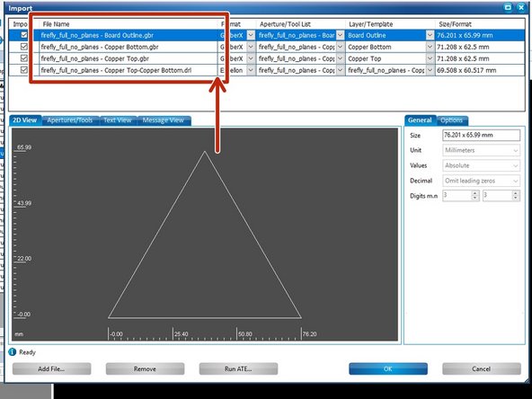Open Layer dropdown for Copper Top
The image size is (532, 399).
pos(430,58)
